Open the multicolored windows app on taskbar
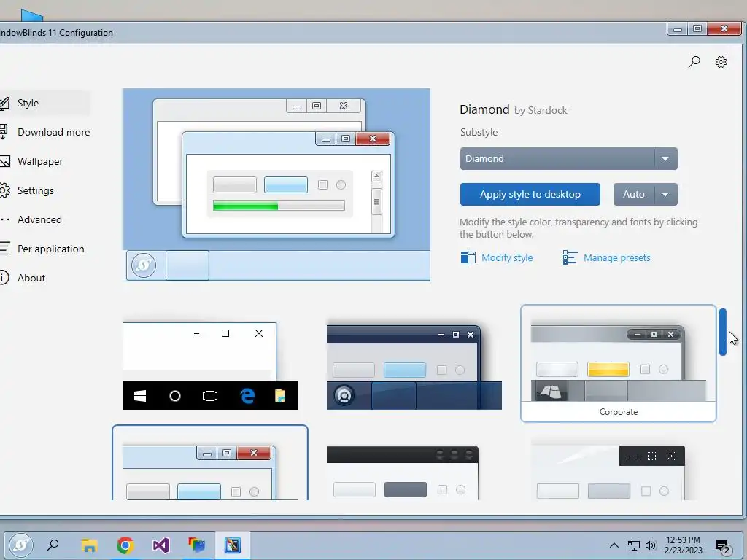Image resolution: width=747 pixels, height=560 pixels. (x=196, y=545)
